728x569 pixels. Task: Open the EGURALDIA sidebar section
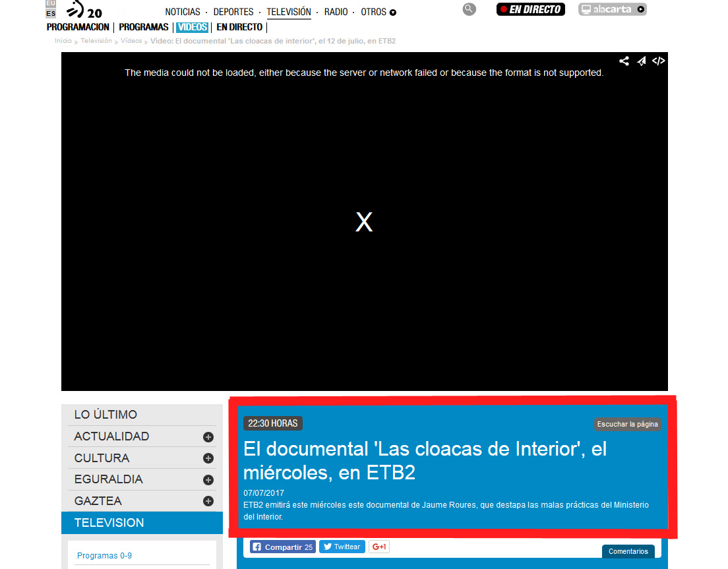[x=108, y=479]
